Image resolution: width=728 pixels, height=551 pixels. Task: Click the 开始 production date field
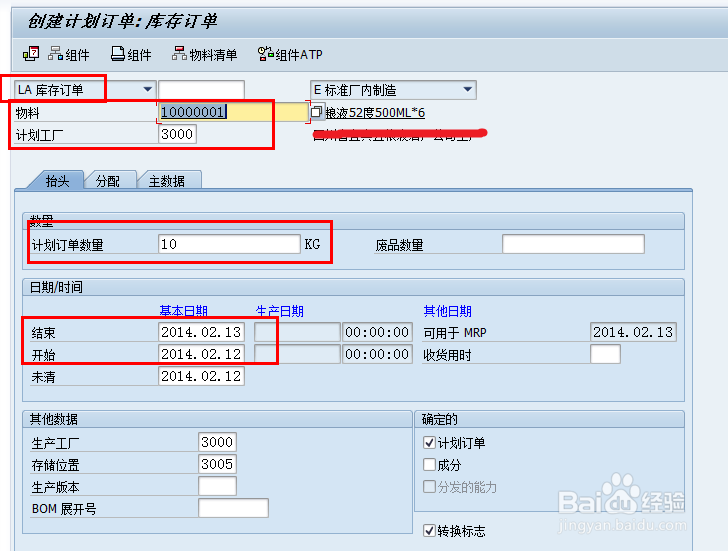(297, 354)
